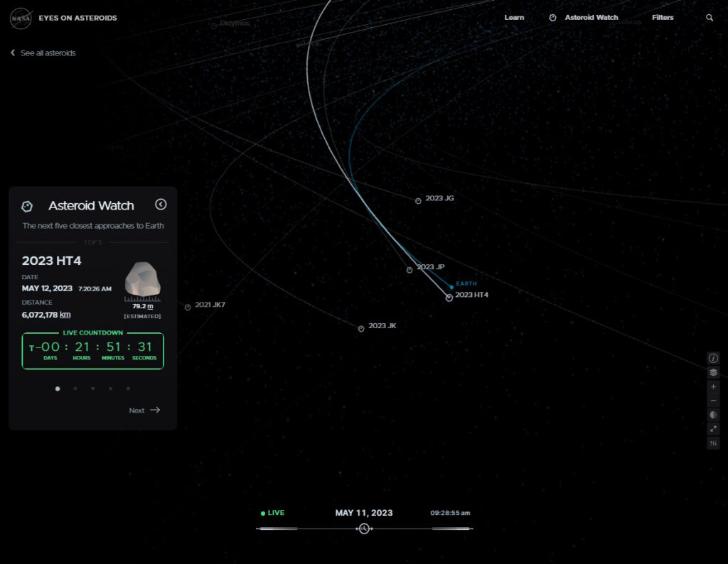The height and width of the screenshot is (564, 728).
Task: Open Eyes on Asteroids home title
Action: [78, 18]
